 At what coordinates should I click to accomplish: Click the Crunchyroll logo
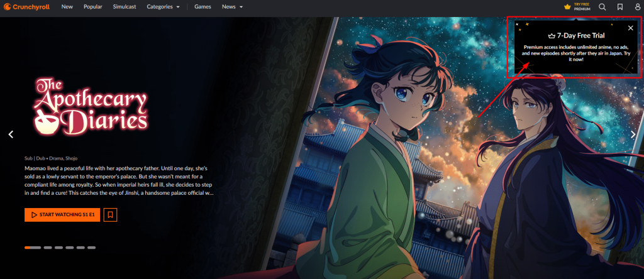26,6
